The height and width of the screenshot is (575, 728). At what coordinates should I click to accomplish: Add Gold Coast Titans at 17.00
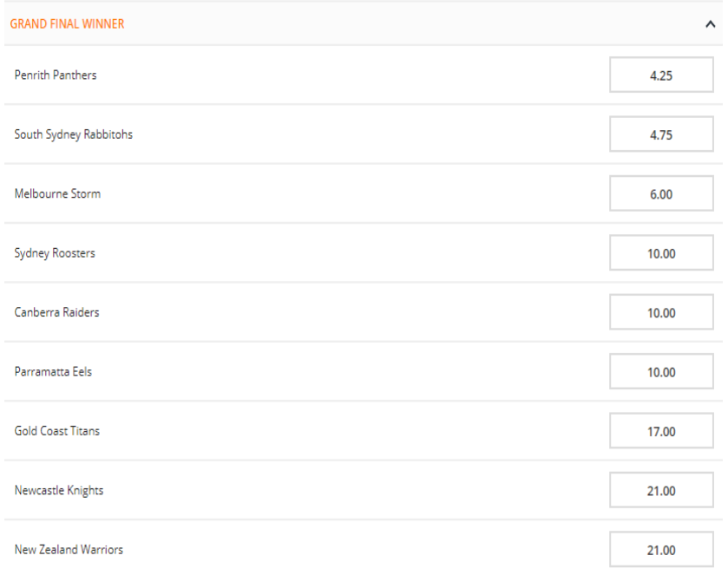661,431
